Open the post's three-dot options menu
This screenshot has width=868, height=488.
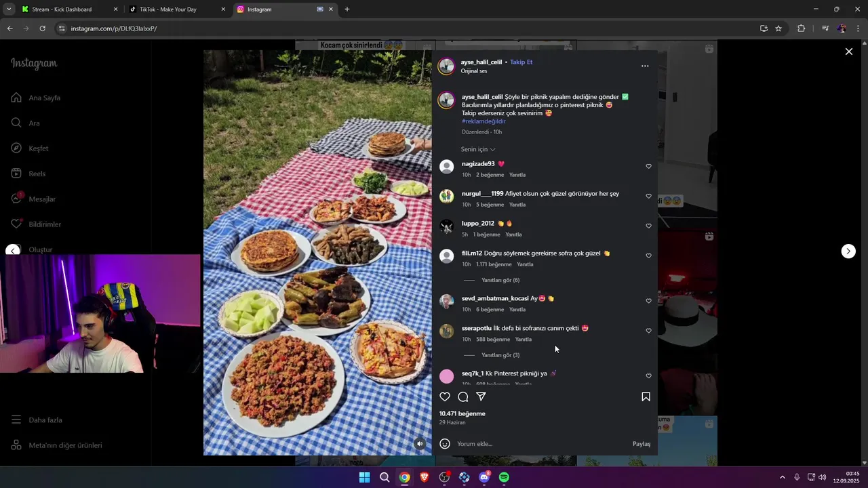645,66
